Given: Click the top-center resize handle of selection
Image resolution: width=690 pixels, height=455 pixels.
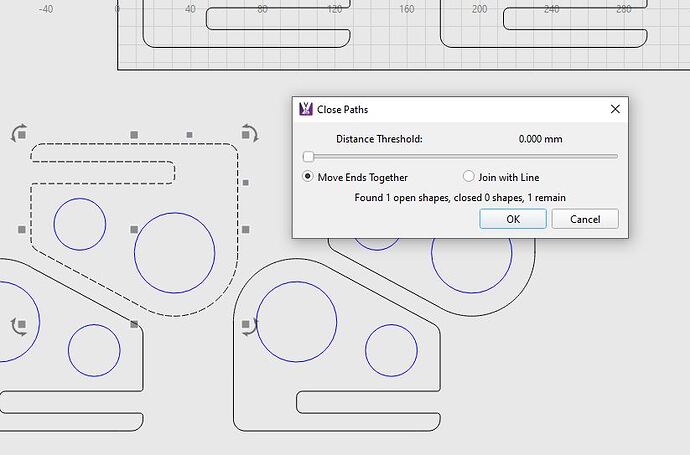Looking at the screenshot, I should pyautogui.click(x=134, y=135).
